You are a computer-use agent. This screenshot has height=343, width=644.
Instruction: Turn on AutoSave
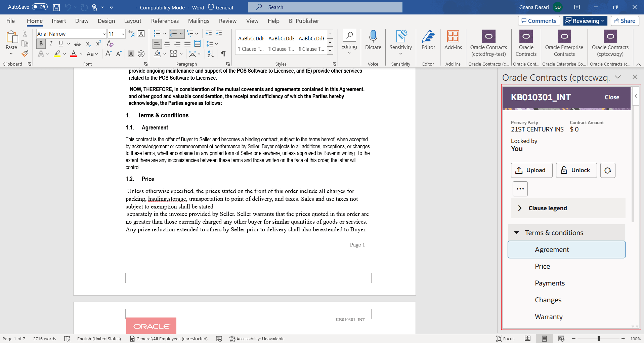pos(39,7)
